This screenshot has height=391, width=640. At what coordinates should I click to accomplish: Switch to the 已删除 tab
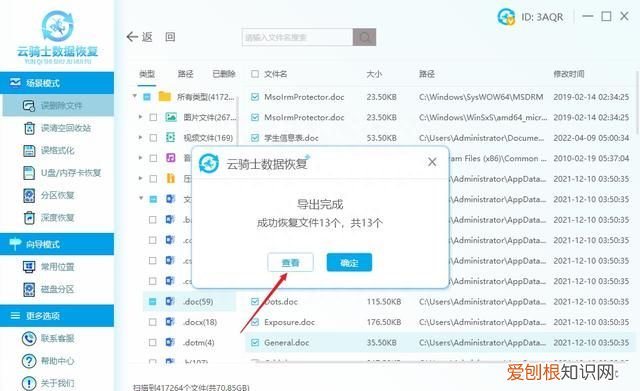[224, 74]
